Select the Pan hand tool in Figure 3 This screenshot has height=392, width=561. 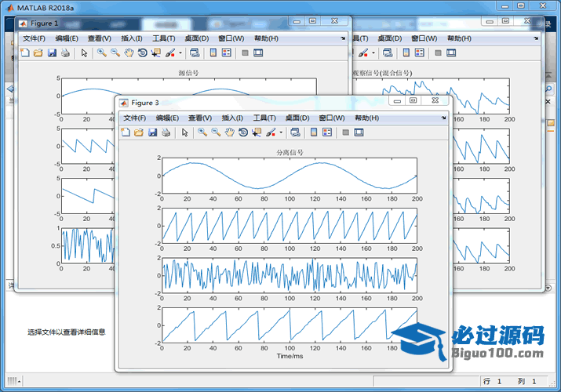[x=230, y=132]
